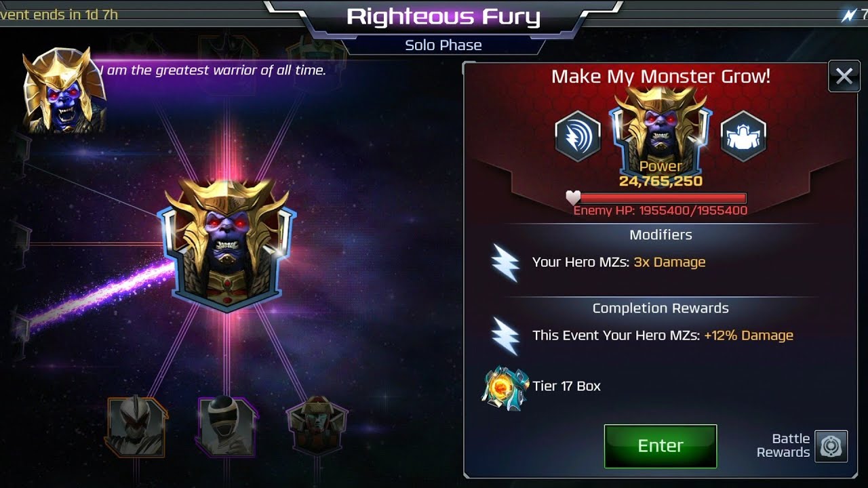Open Battle Rewards icon

pyautogui.click(x=831, y=446)
